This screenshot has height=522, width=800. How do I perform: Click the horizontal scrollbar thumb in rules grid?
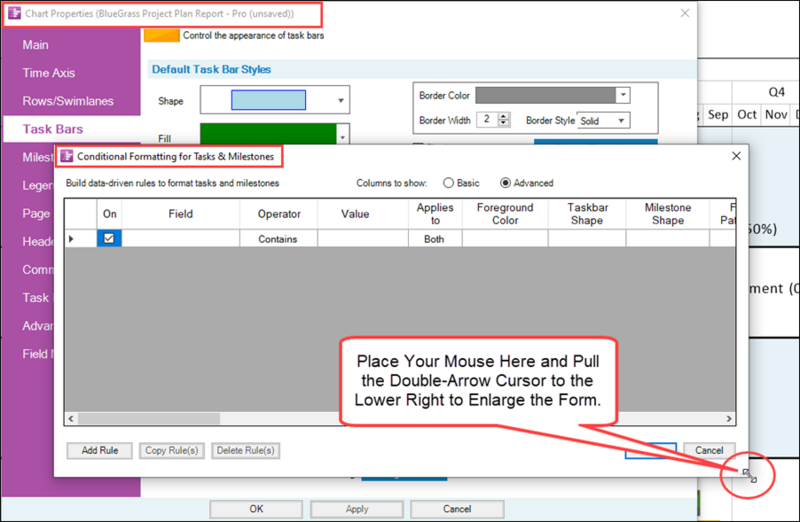(x=148, y=419)
